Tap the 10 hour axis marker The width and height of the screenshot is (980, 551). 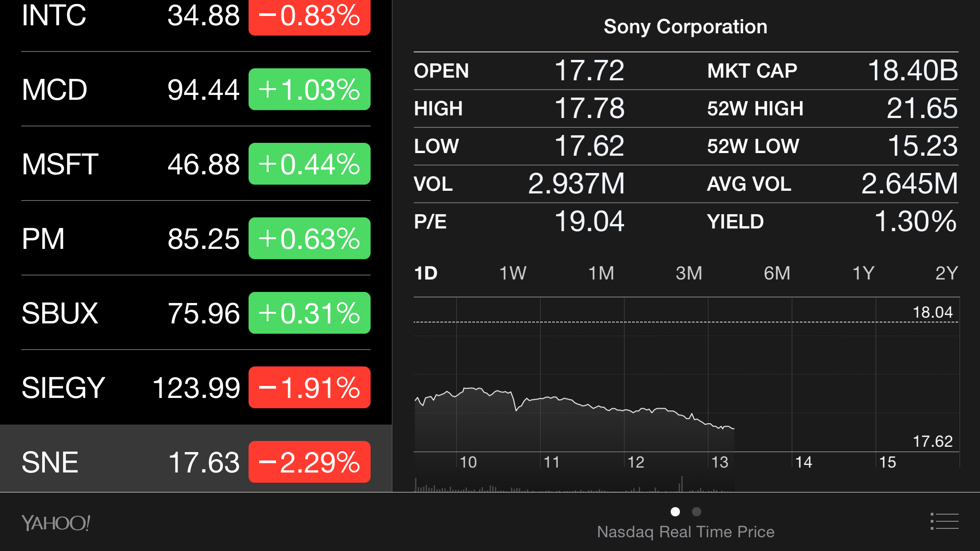468,462
